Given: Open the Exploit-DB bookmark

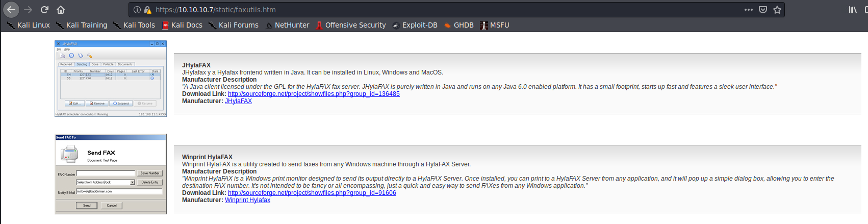Looking at the screenshot, I should coord(415,25).
